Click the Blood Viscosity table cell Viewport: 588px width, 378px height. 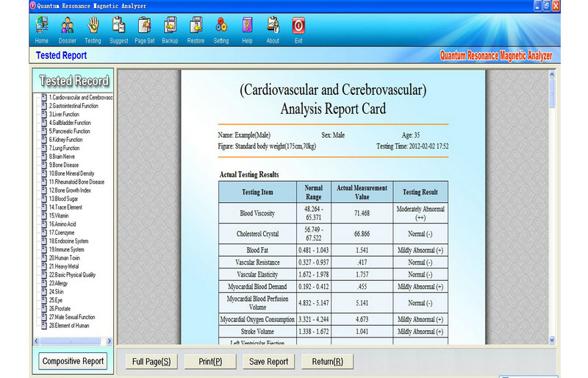(x=257, y=213)
